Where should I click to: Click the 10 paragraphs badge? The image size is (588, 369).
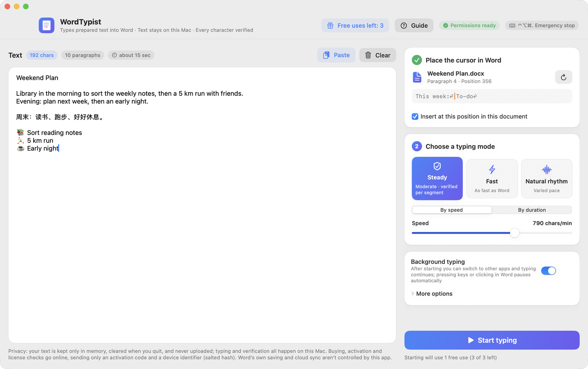83,55
